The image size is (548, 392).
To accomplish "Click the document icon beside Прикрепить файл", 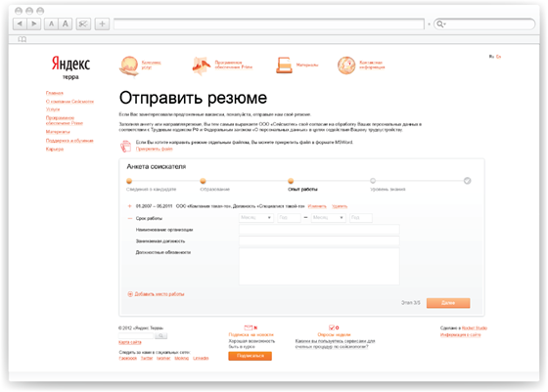I will [x=125, y=146].
